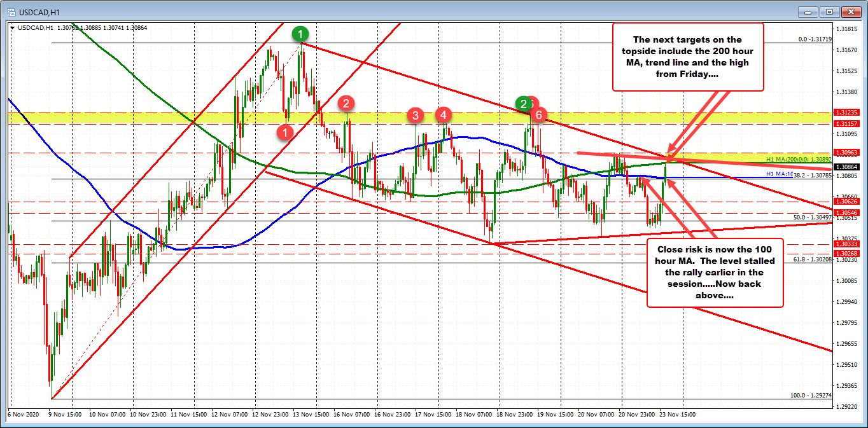Click time axis label 10 Nov 23:00
This screenshot has width=868, height=428.
149,413
